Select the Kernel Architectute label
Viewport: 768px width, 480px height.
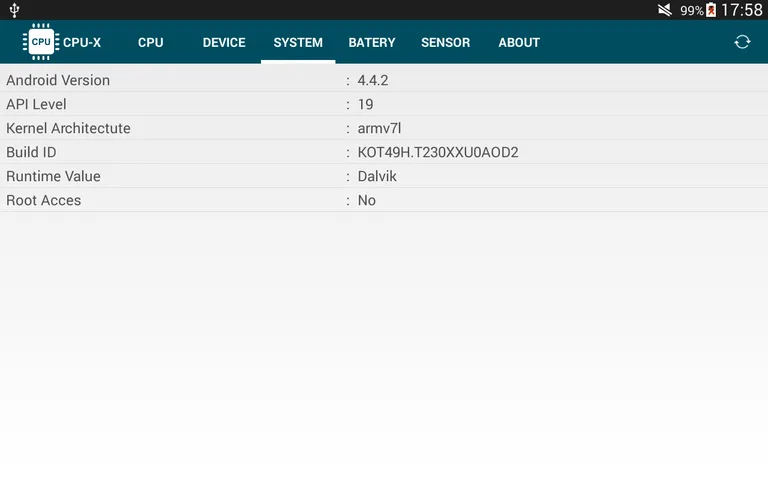[x=68, y=128]
